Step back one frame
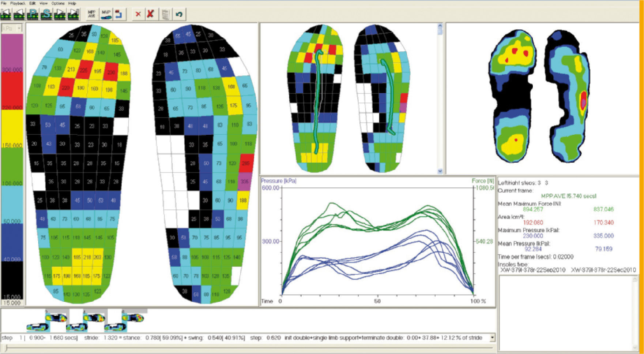The height and width of the screenshot is (354, 644). pyautogui.click(x=19, y=14)
